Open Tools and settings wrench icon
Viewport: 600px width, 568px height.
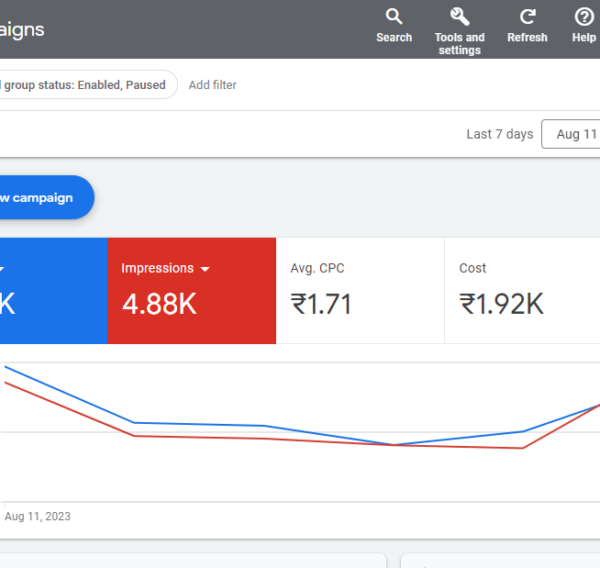[460, 16]
